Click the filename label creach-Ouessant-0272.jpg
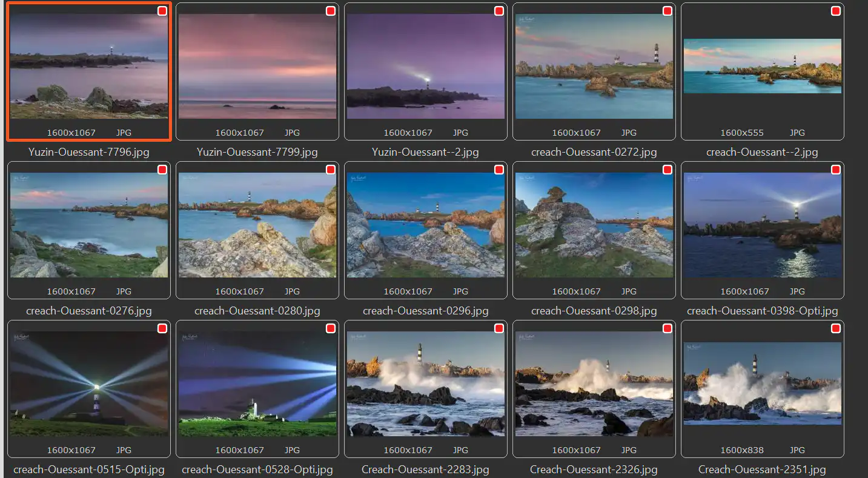 pyautogui.click(x=594, y=152)
